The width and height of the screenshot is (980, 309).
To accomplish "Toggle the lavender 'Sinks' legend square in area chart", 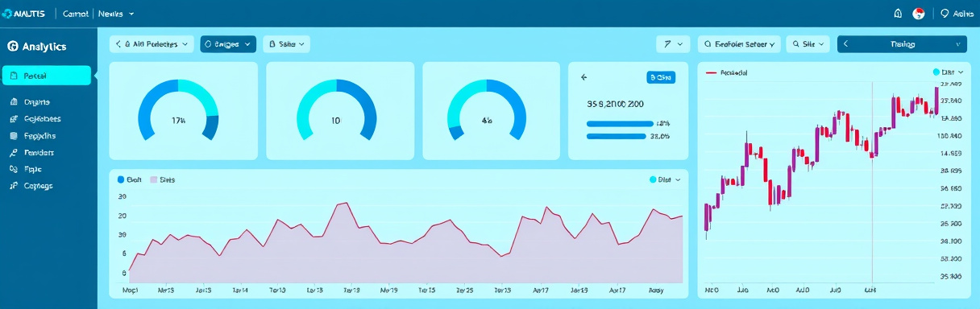I will [153, 180].
